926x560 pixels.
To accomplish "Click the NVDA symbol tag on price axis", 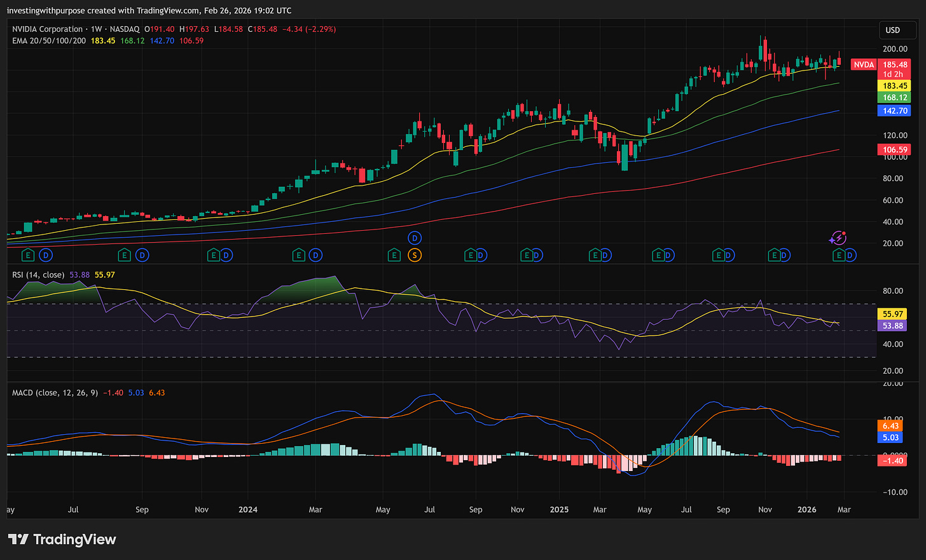I will click(864, 65).
